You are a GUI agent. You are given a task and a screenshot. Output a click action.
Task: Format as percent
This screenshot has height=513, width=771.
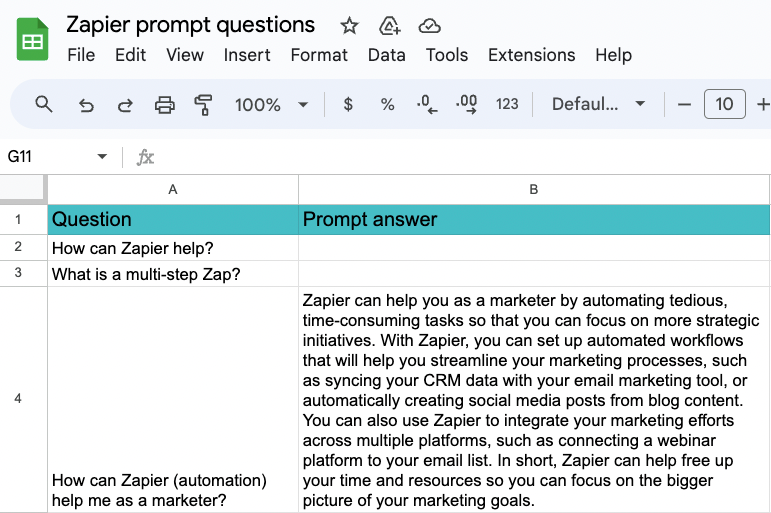pyautogui.click(x=387, y=104)
